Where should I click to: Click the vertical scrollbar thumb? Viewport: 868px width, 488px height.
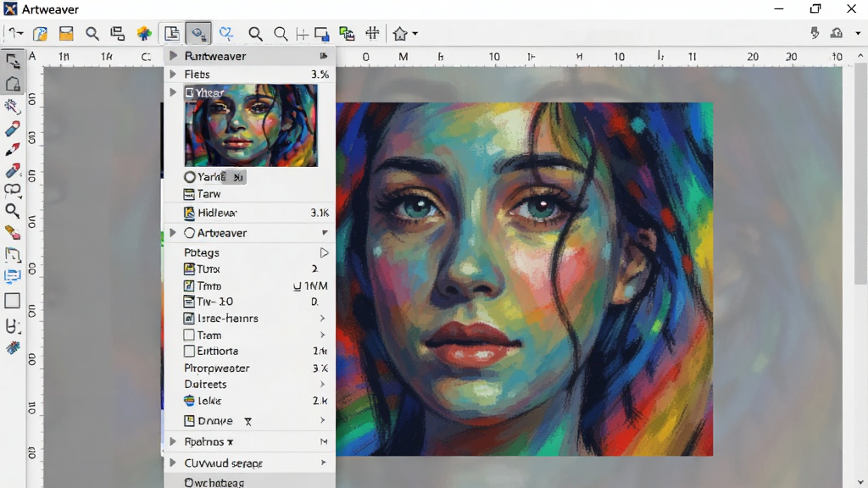coord(860,174)
